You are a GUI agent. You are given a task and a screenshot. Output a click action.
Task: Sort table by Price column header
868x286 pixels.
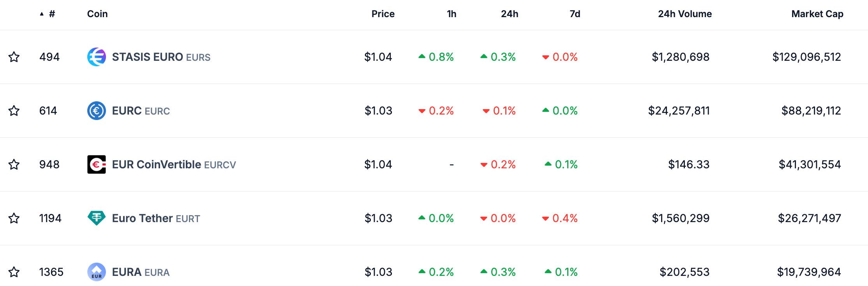(383, 14)
